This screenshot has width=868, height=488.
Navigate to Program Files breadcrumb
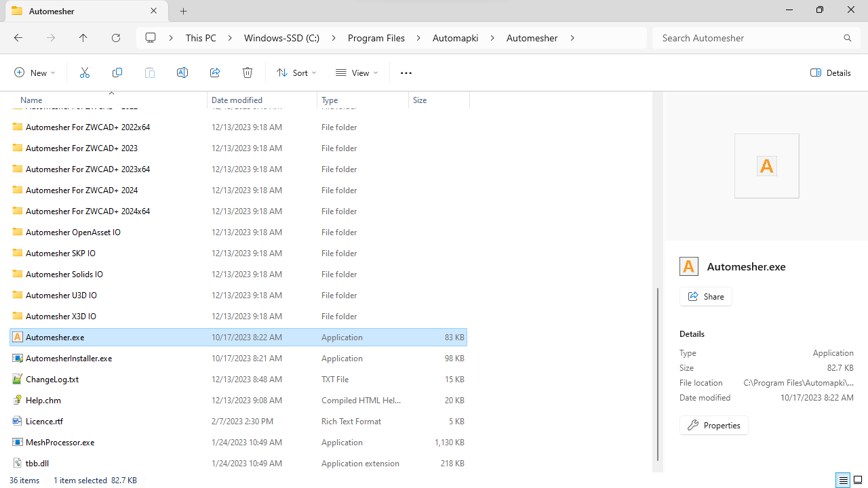[x=376, y=38]
